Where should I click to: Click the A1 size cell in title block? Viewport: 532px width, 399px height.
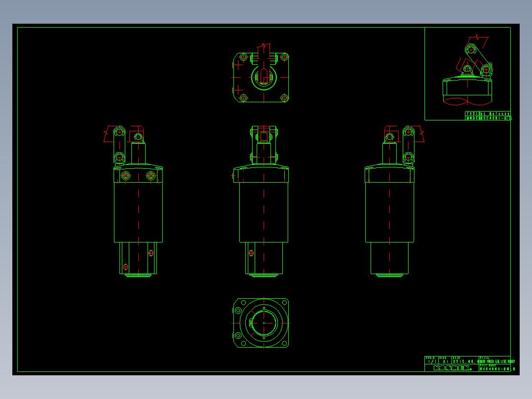coord(445,361)
